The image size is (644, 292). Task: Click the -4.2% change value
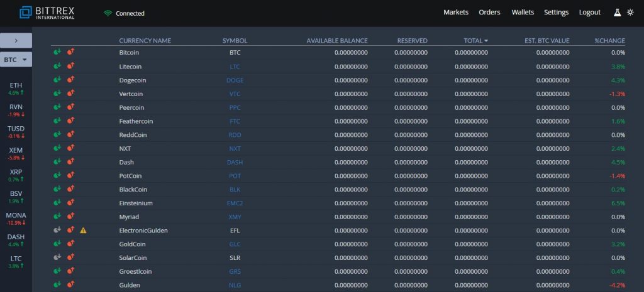(618, 285)
